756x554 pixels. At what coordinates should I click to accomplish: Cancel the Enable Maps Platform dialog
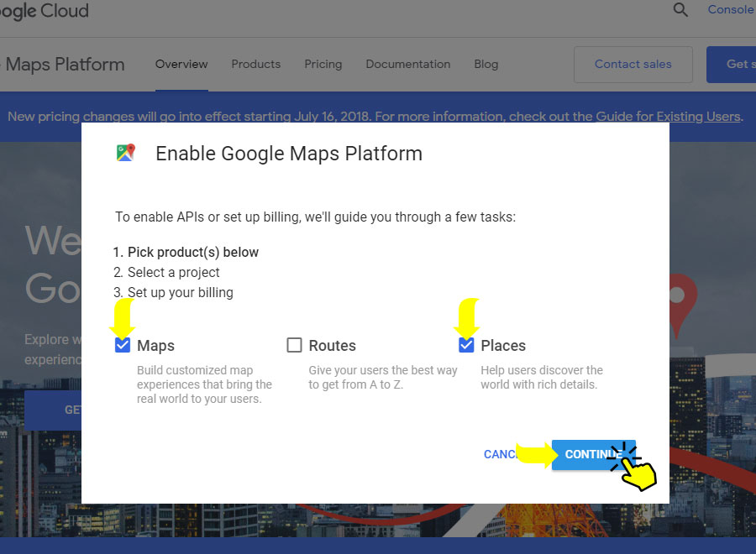(x=501, y=454)
